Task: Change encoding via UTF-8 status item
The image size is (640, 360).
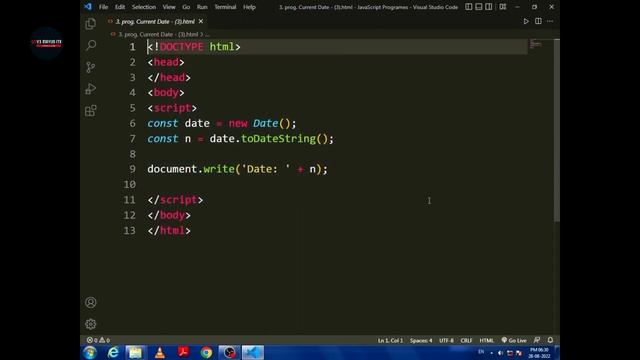Action: pos(446,340)
